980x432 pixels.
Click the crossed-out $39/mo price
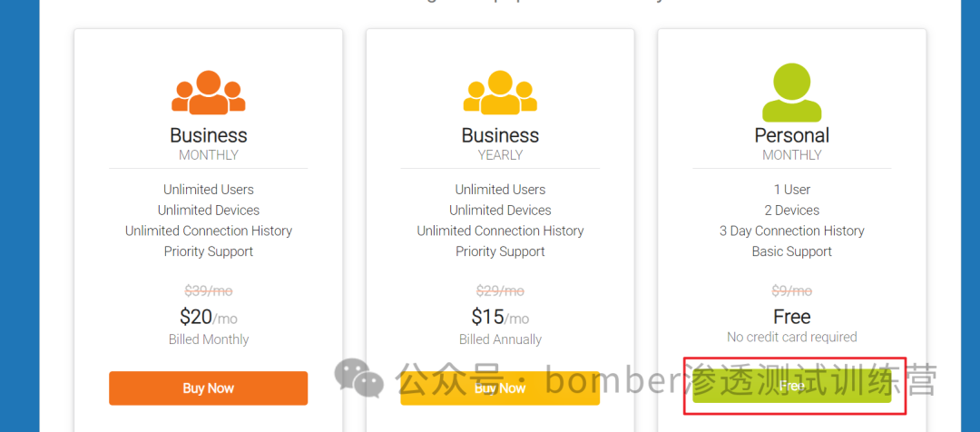(x=208, y=290)
